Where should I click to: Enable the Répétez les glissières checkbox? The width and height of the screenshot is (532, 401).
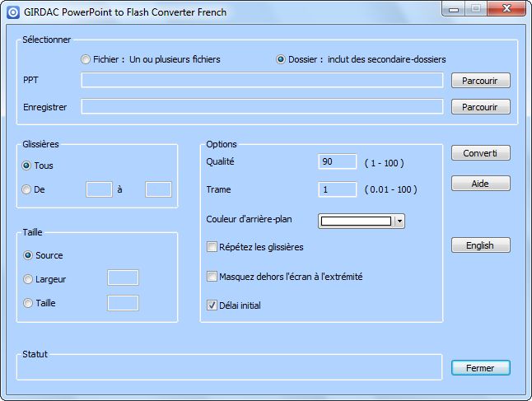[212, 247]
